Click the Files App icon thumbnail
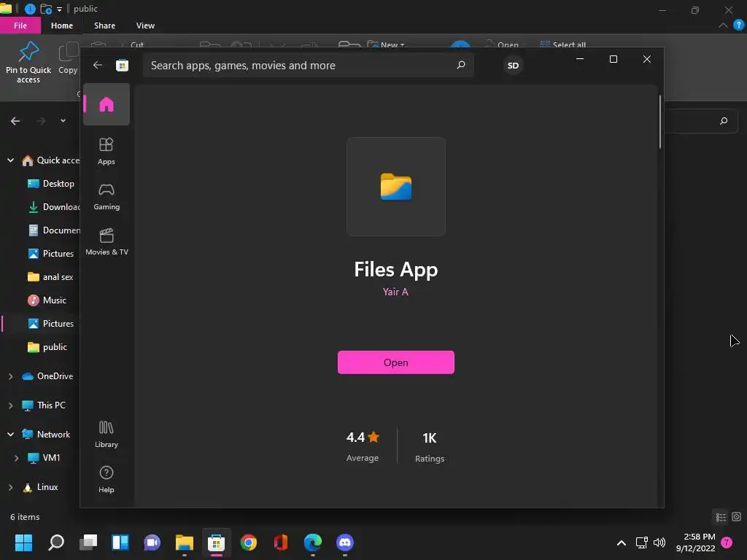The height and width of the screenshot is (560, 747). (396, 187)
